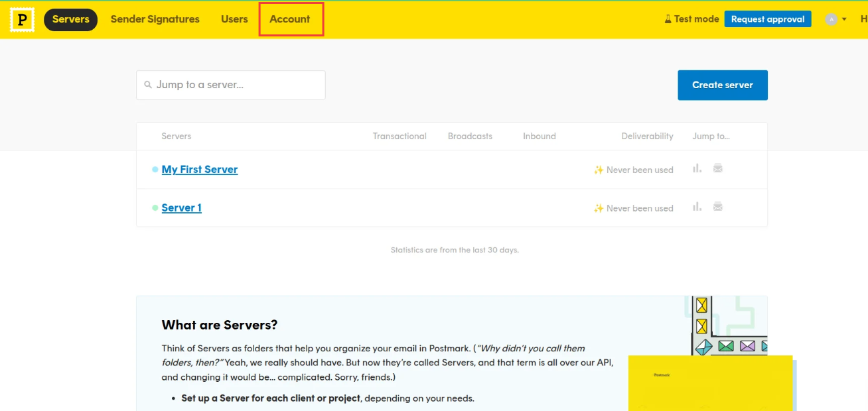This screenshot has width=868, height=411.
Task: Click the magnifier icon in server search
Action: (148, 85)
